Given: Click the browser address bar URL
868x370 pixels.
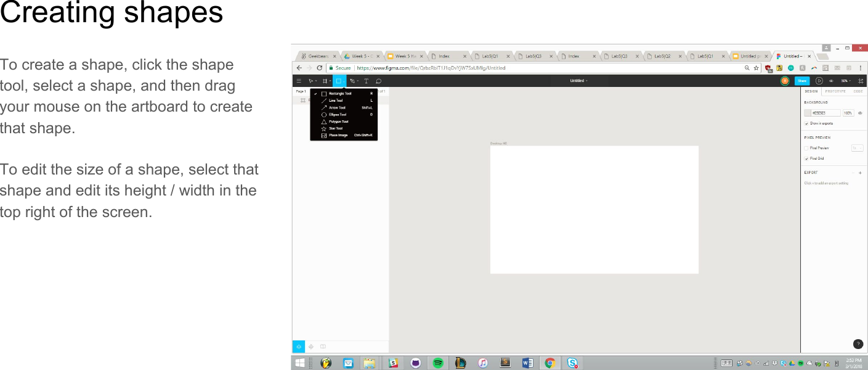Looking at the screenshot, I should [431, 68].
